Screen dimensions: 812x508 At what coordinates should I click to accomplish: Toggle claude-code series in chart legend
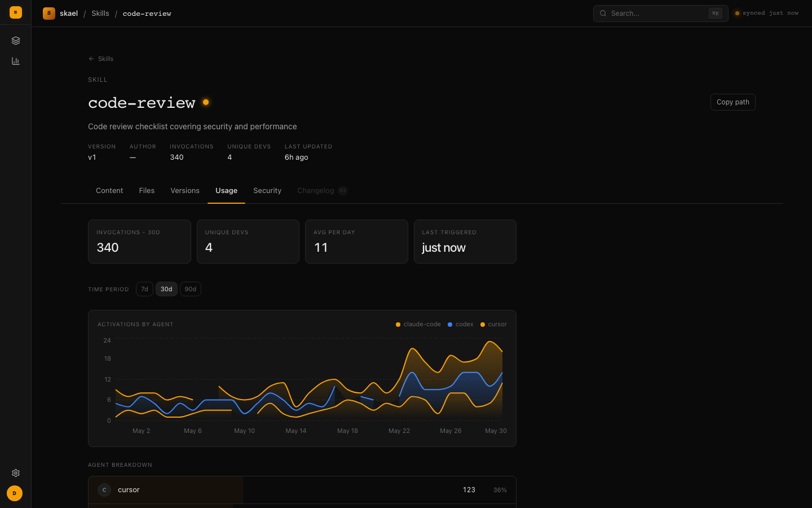418,325
